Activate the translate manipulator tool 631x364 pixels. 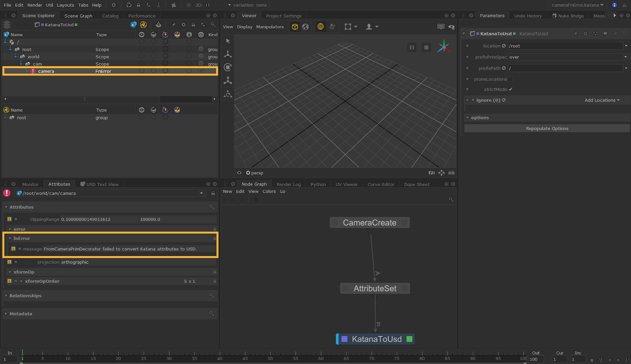[228, 54]
